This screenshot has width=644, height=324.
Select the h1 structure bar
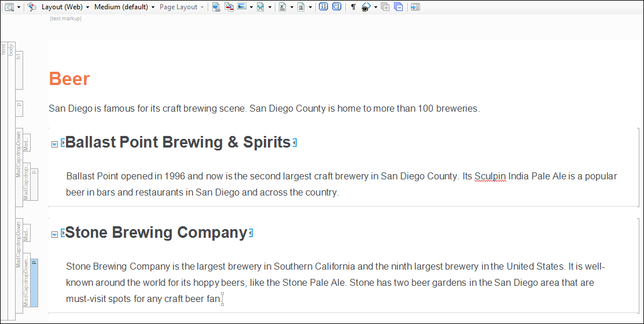coord(19,70)
